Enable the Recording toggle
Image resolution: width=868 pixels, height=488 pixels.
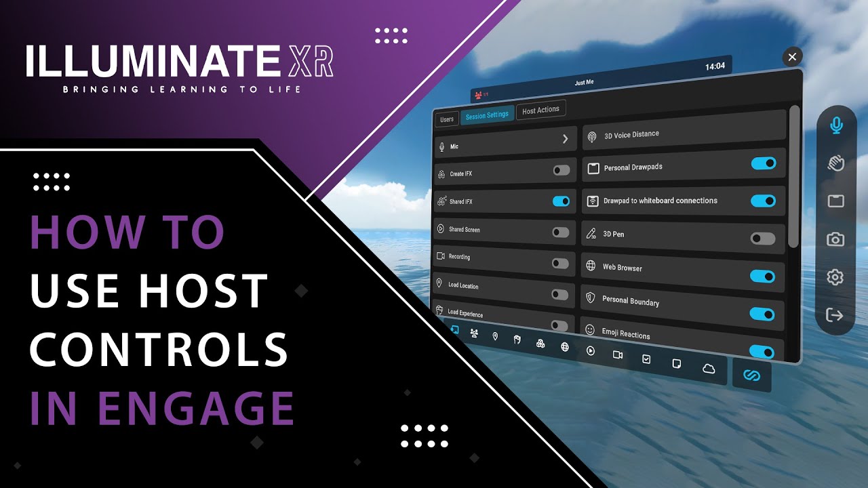tap(560, 264)
